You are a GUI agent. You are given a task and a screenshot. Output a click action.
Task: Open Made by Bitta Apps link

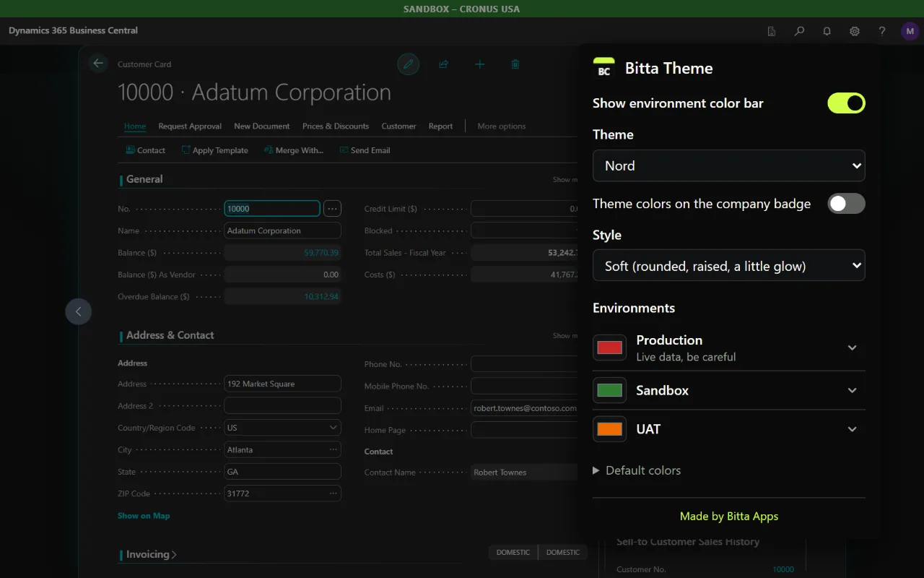(729, 516)
